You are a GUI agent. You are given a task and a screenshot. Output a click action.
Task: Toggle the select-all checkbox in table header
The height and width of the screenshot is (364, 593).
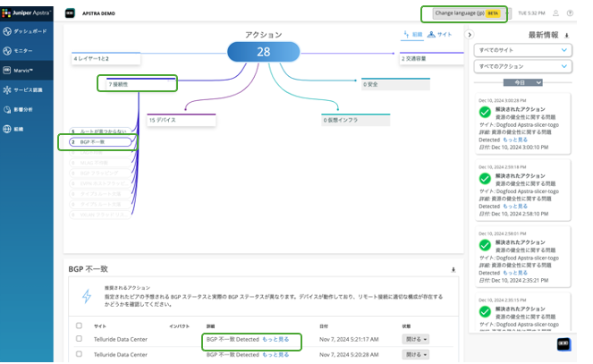tap(80, 326)
